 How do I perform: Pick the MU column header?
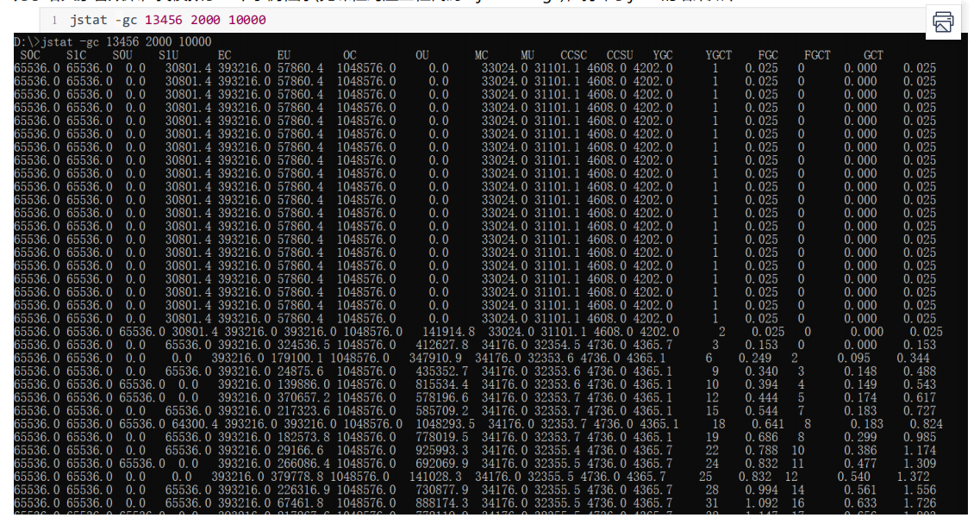[527, 55]
